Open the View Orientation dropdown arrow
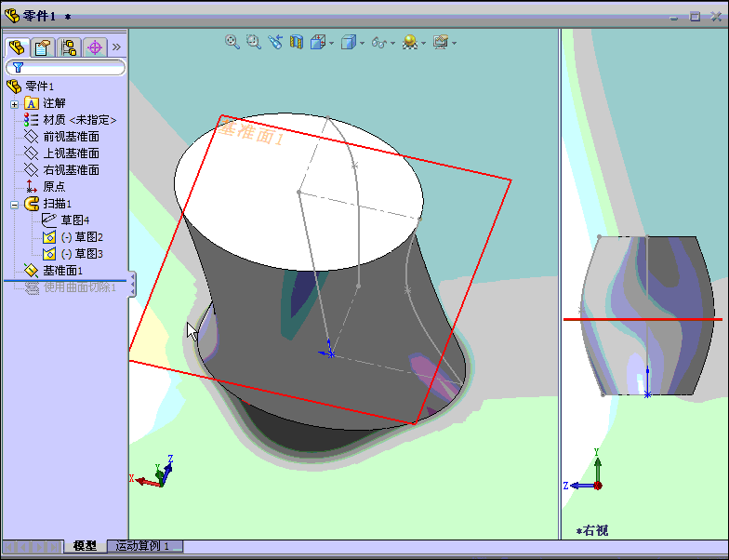Image resolution: width=729 pixels, height=560 pixels. tap(331, 43)
